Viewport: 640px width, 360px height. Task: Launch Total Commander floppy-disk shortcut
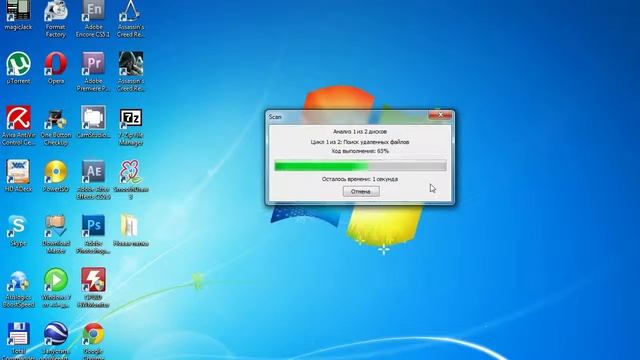[18, 341]
